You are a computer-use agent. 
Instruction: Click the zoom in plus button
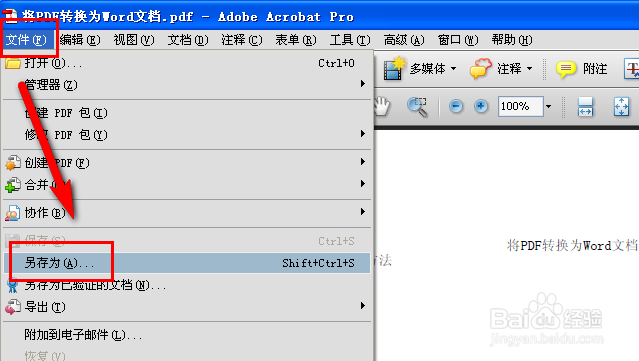(481, 107)
